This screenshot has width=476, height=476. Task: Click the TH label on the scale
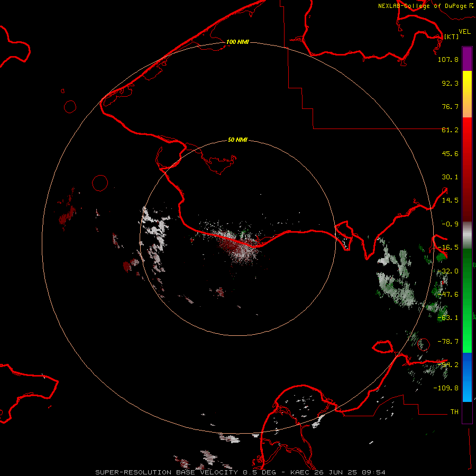click(454, 412)
